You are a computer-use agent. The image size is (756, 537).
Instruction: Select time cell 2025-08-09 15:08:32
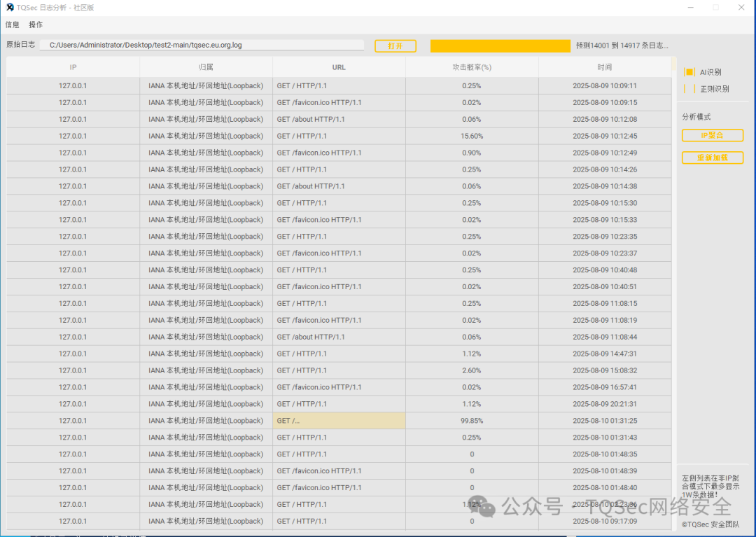(605, 370)
